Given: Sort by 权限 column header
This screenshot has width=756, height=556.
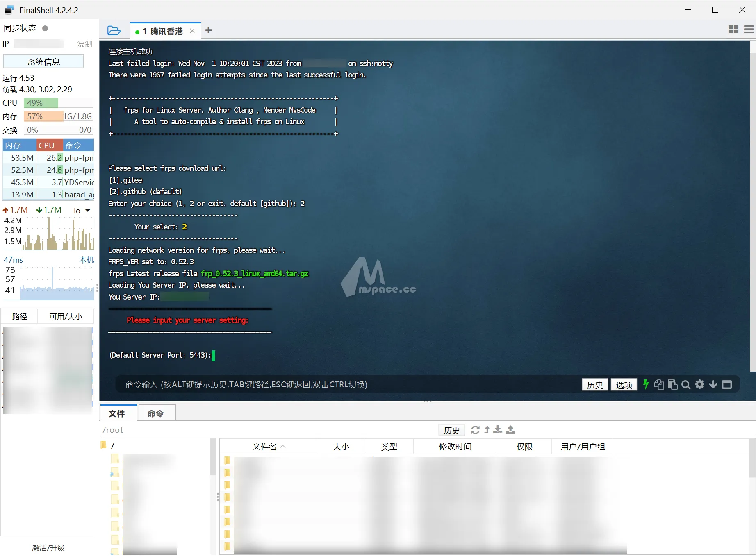Looking at the screenshot, I should pyautogui.click(x=524, y=447).
